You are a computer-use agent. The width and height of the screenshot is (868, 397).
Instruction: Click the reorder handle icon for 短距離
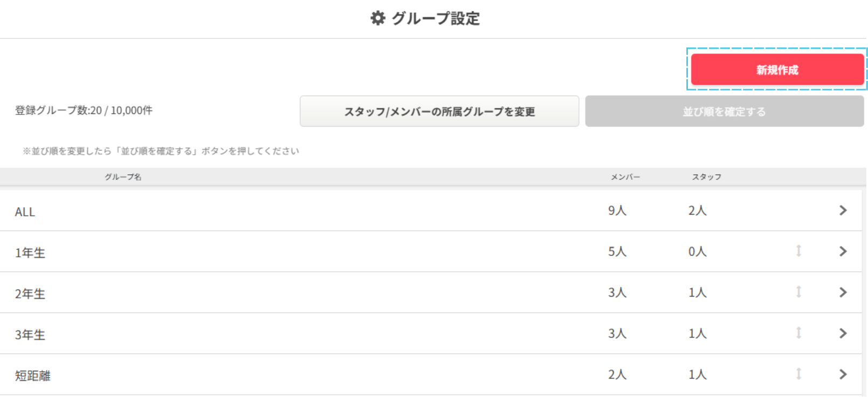799,374
